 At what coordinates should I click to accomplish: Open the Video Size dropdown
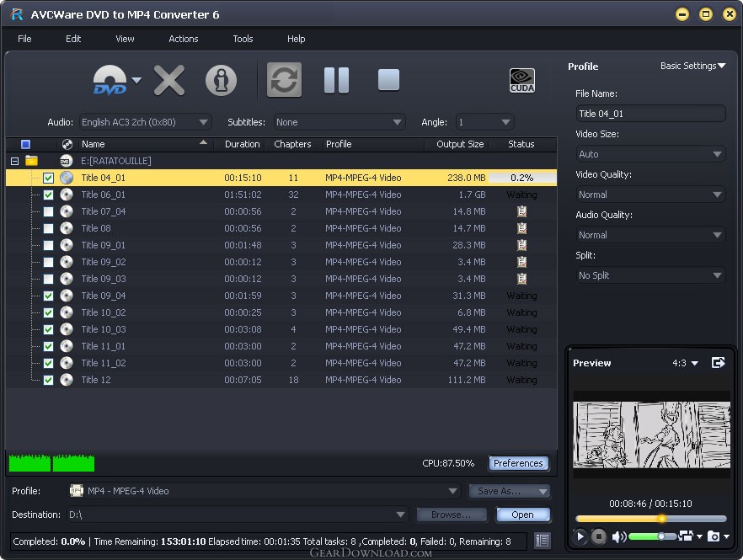click(650, 154)
